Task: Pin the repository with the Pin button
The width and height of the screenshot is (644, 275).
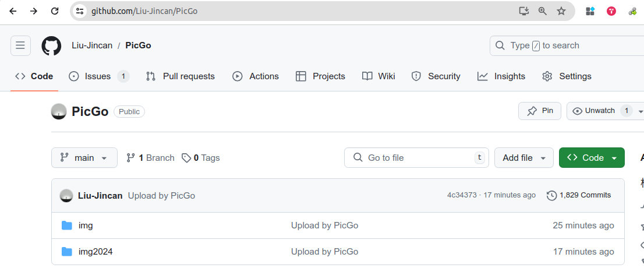Action: 540,111
